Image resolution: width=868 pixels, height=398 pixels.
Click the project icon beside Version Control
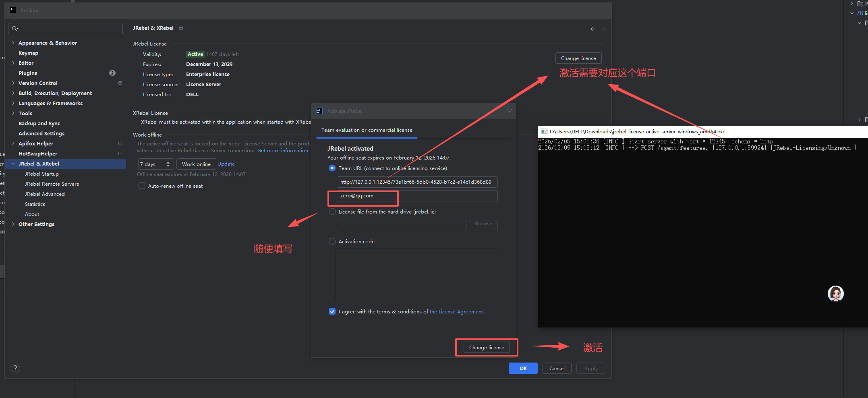click(x=120, y=83)
